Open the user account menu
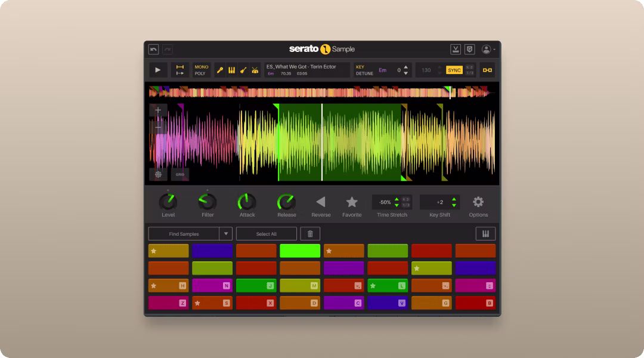The height and width of the screenshot is (358, 644). pos(488,50)
